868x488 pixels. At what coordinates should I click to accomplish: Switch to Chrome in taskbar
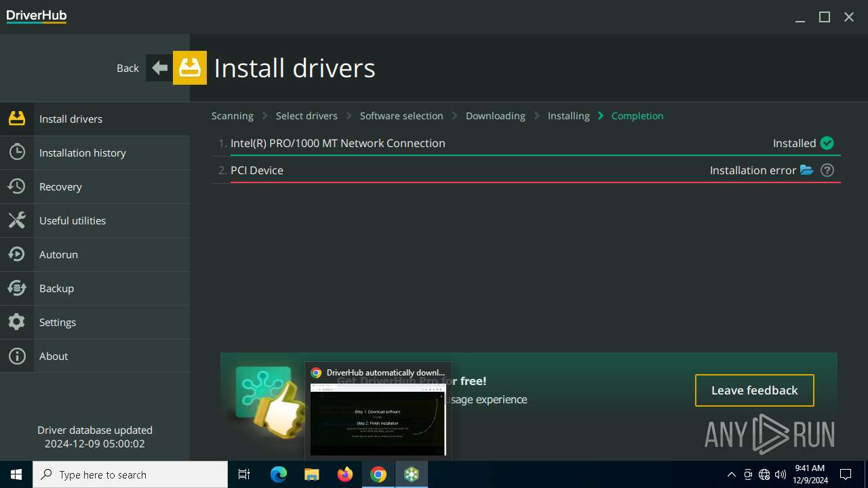[378, 474]
